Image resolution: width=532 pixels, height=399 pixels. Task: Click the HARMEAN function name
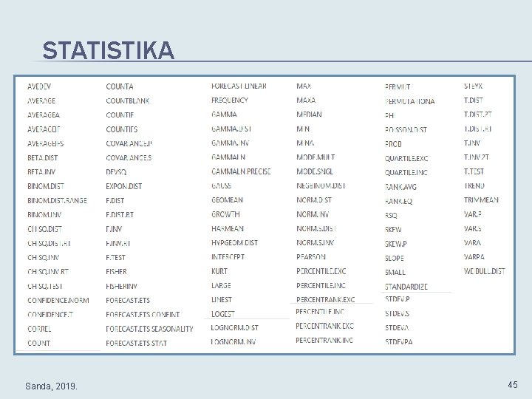coord(228,228)
